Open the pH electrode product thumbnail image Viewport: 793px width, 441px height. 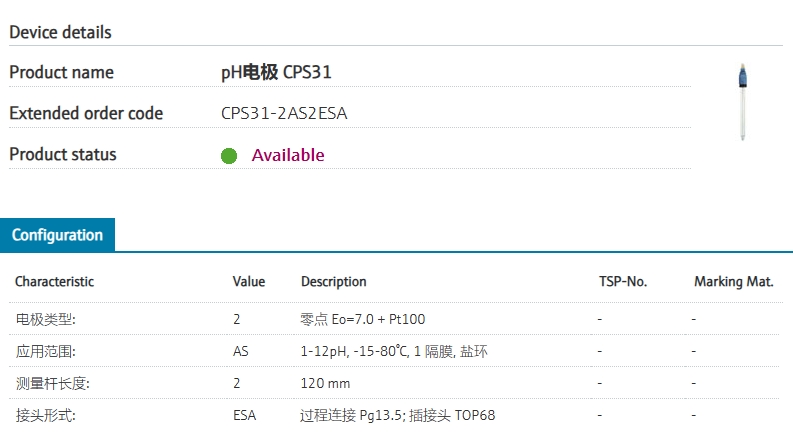coord(742,102)
